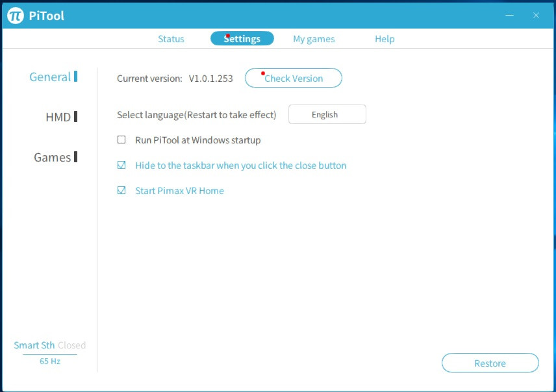
Task: Click the V1.0.1.253 version number
Action: (x=210, y=79)
